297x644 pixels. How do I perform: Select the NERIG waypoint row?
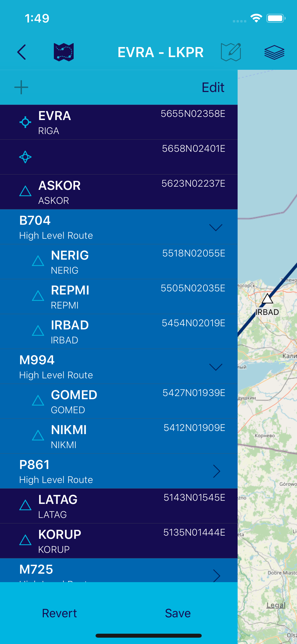click(119, 262)
